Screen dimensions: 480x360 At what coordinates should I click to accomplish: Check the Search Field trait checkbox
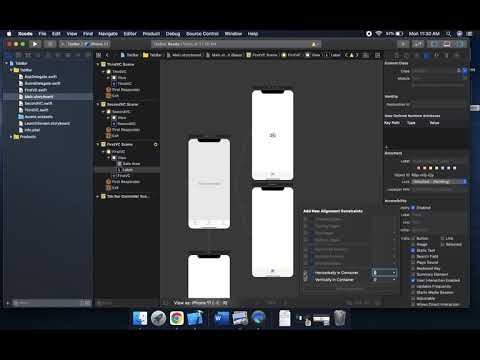[413, 256]
